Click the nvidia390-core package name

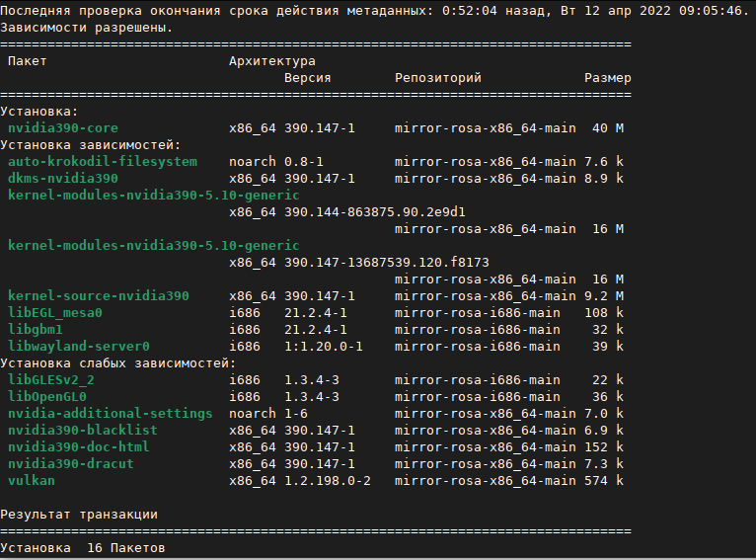(x=62, y=128)
